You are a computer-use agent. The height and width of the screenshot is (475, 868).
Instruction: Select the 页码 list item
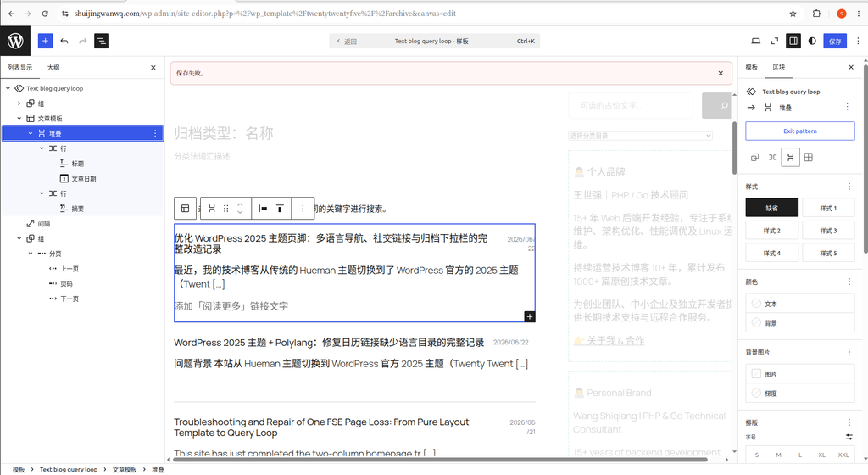point(66,283)
